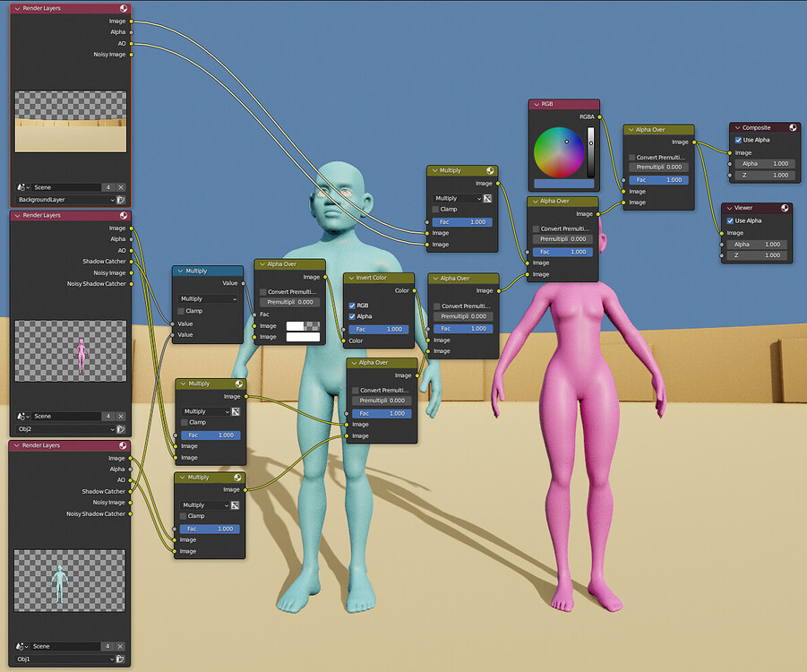The width and height of the screenshot is (807, 672).
Task: Toggle include-alpha icon on Multiply node wired to BackgroundLayer
Action: tap(487, 198)
